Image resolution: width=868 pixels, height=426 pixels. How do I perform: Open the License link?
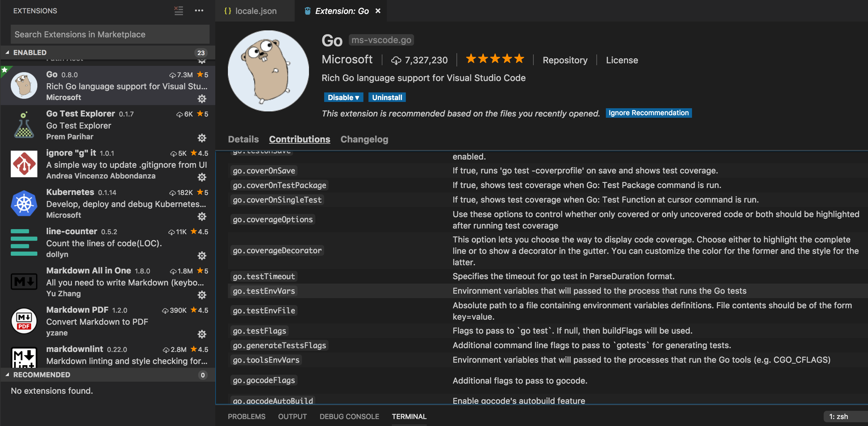622,60
